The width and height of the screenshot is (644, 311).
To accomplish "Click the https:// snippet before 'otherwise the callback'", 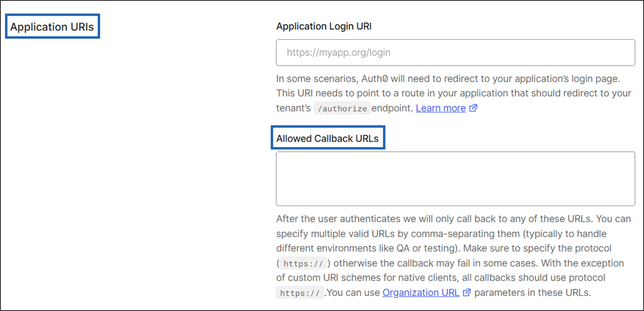I will click(303, 263).
